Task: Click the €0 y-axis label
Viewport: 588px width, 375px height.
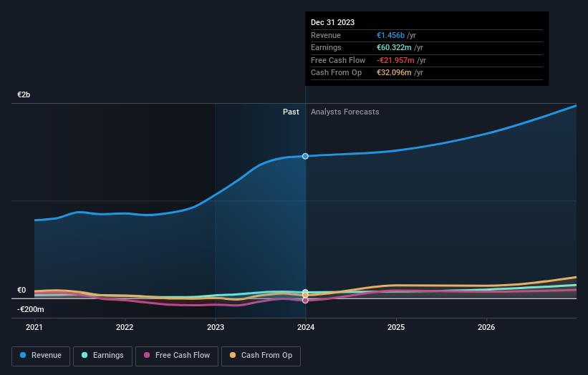Action: point(21,291)
